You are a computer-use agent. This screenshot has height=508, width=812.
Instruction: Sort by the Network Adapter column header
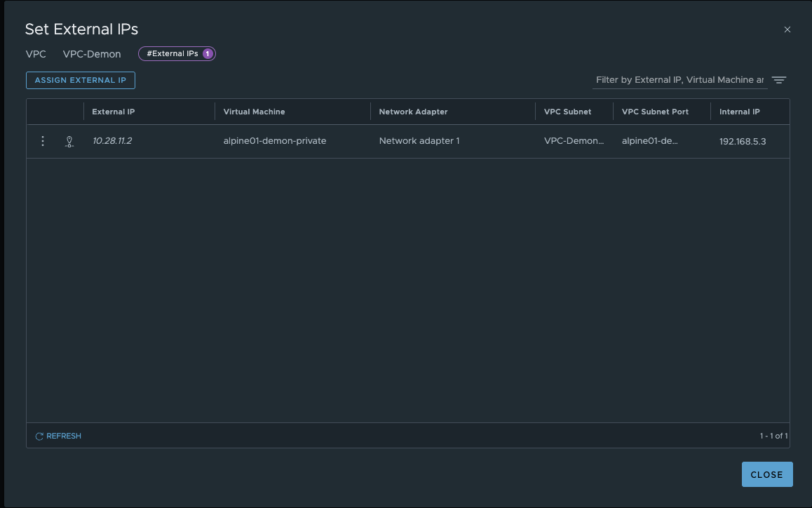coord(413,112)
